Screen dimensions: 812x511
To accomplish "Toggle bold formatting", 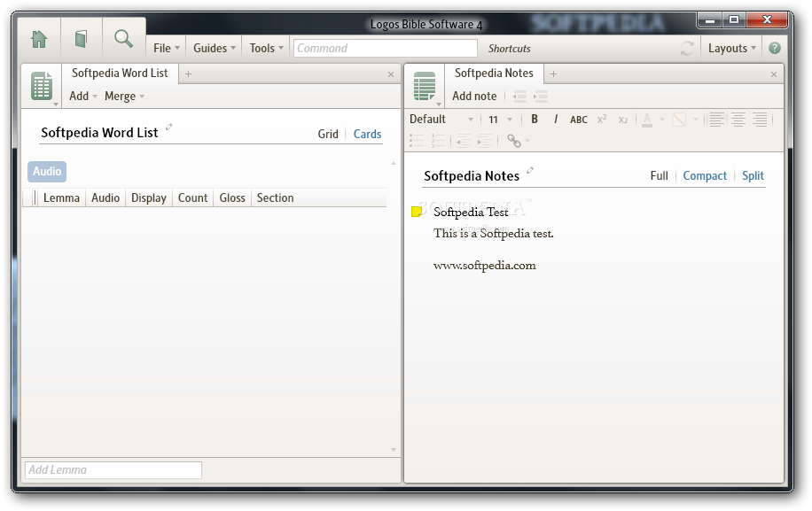I will [535, 120].
